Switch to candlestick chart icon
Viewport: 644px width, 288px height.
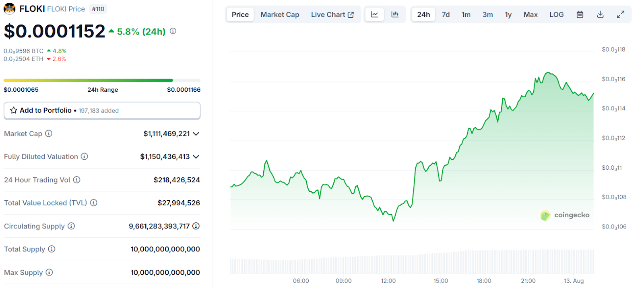pyautogui.click(x=395, y=14)
